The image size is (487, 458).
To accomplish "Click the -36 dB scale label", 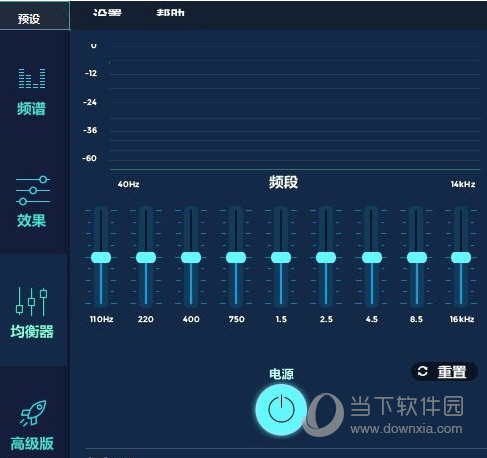I will [90, 130].
